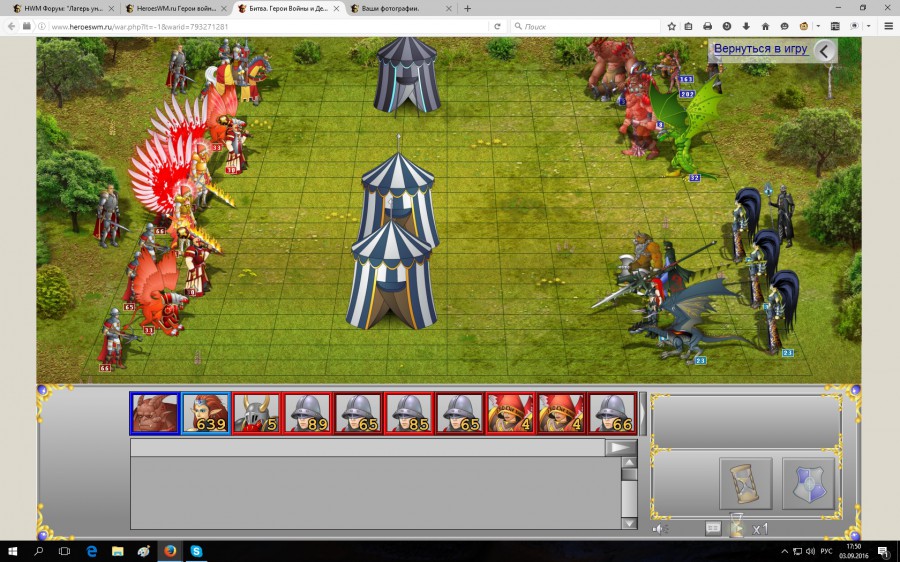Toggle the game sound speaker icon
The image size is (900, 562).
[x=659, y=529]
